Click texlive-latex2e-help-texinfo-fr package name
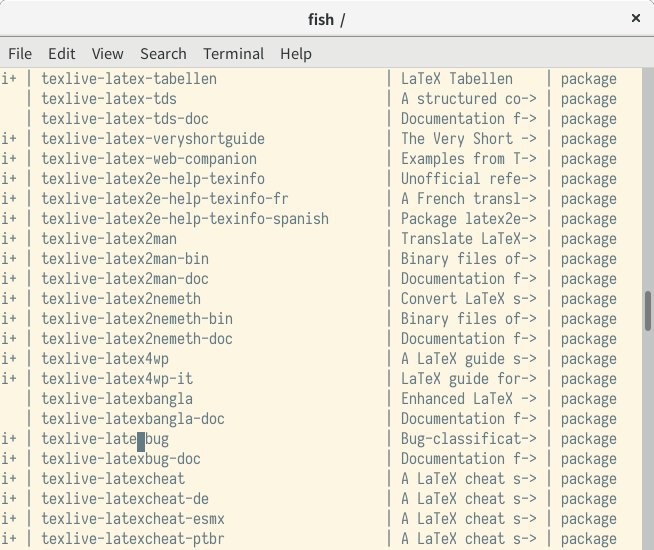Screen dimensions: 654x550 [x=165, y=199]
